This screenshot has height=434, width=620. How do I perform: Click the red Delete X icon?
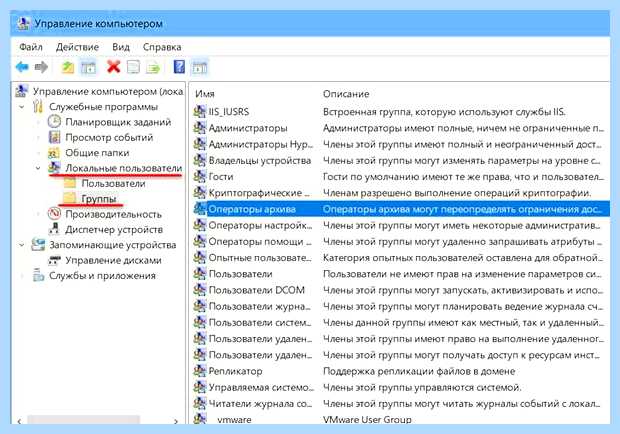113,67
